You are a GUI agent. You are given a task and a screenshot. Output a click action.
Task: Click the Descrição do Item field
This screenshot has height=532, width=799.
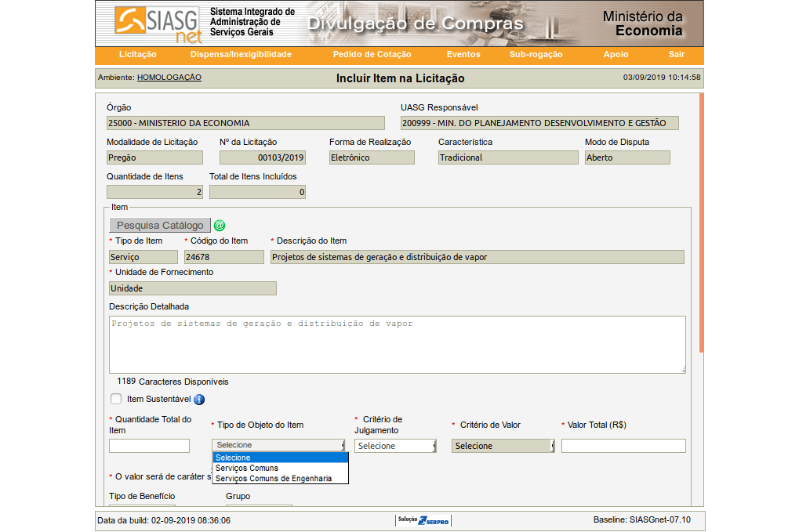[x=478, y=257]
